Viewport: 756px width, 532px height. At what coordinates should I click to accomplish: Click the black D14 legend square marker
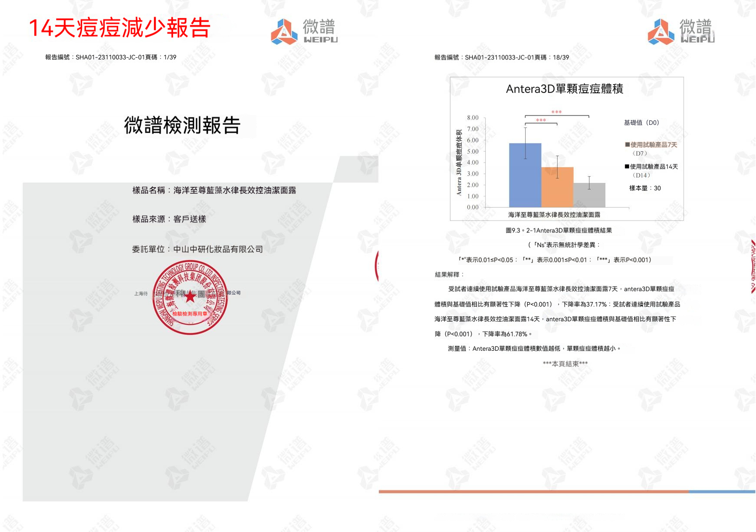tap(627, 166)
